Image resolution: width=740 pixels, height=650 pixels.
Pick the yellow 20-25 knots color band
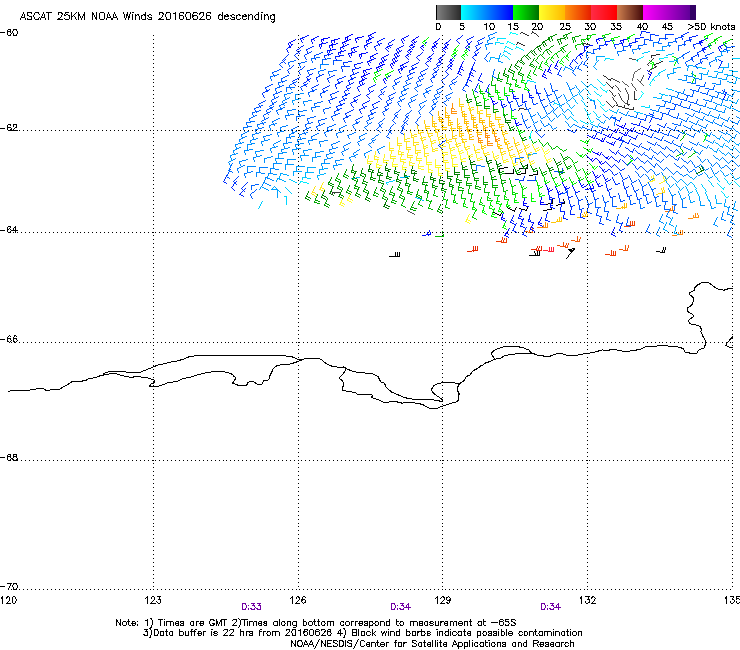coord(552,12)
